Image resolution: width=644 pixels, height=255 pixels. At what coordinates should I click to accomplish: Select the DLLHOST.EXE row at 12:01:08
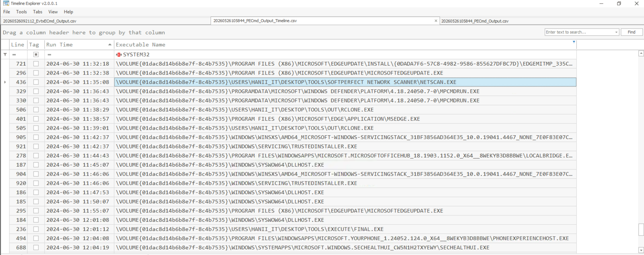[345, 220]
